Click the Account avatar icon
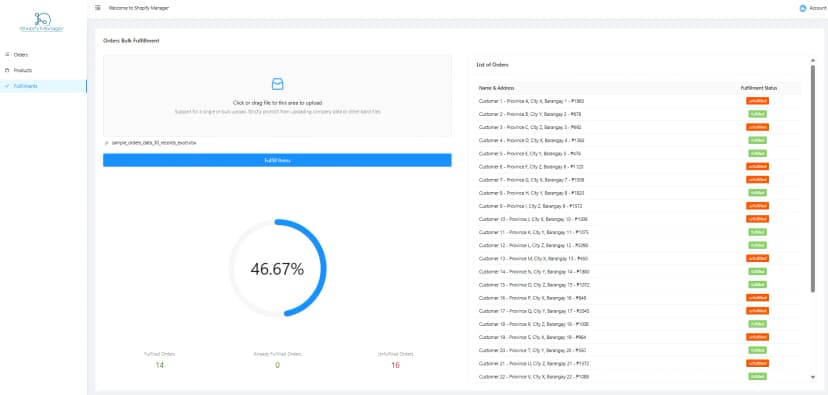 (803, 8)
